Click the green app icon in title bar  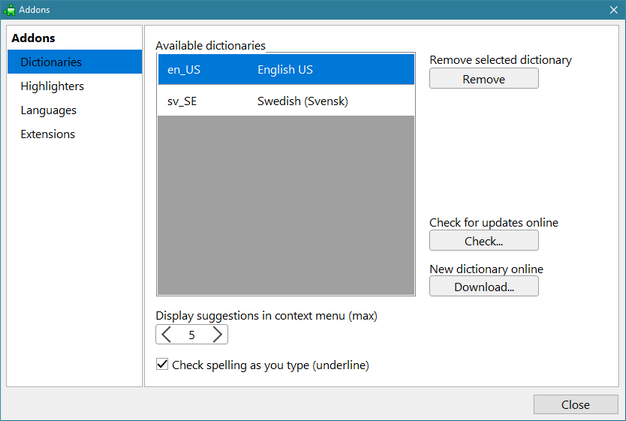pyautogui.click(x=10, y=10)
